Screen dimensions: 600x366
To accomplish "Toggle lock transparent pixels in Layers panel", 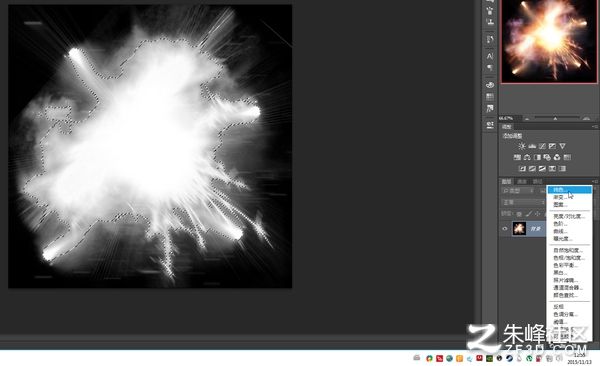I will tap(519, 214).
